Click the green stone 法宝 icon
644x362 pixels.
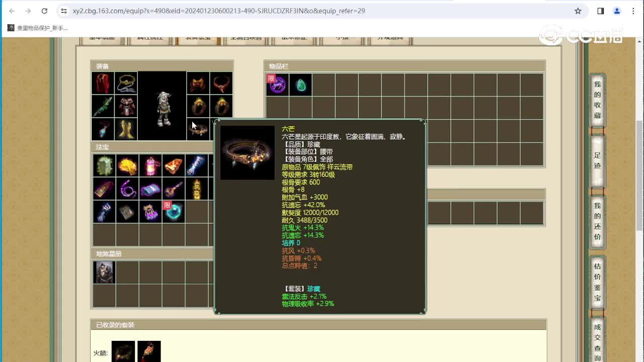104,165
